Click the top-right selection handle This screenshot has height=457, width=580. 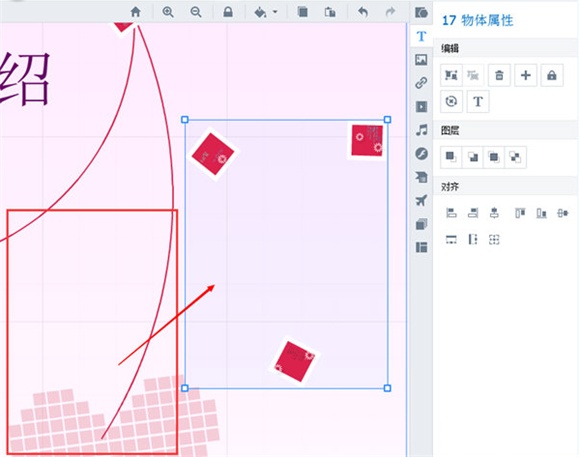(x=387, y=120)
